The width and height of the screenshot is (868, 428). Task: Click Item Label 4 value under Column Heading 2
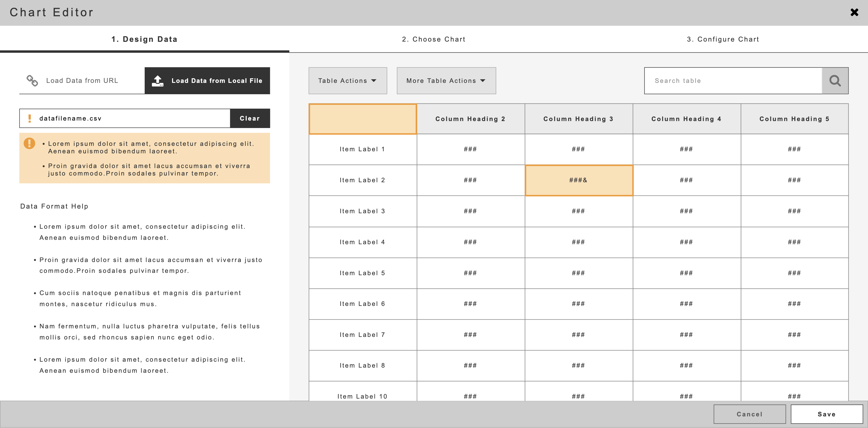pyautogui.click(x=470, y=242)
